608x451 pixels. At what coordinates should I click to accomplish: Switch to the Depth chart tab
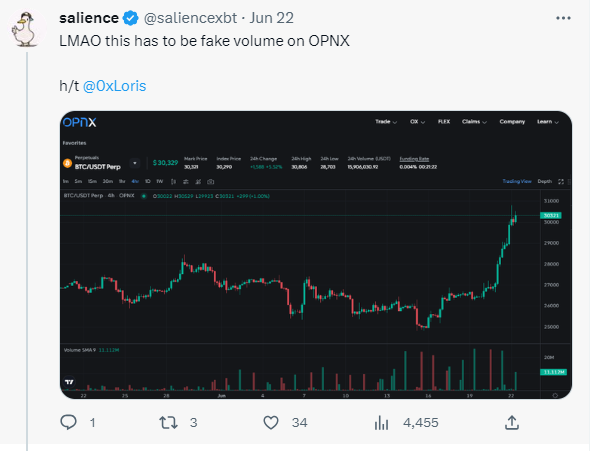[x=544, y=181]
